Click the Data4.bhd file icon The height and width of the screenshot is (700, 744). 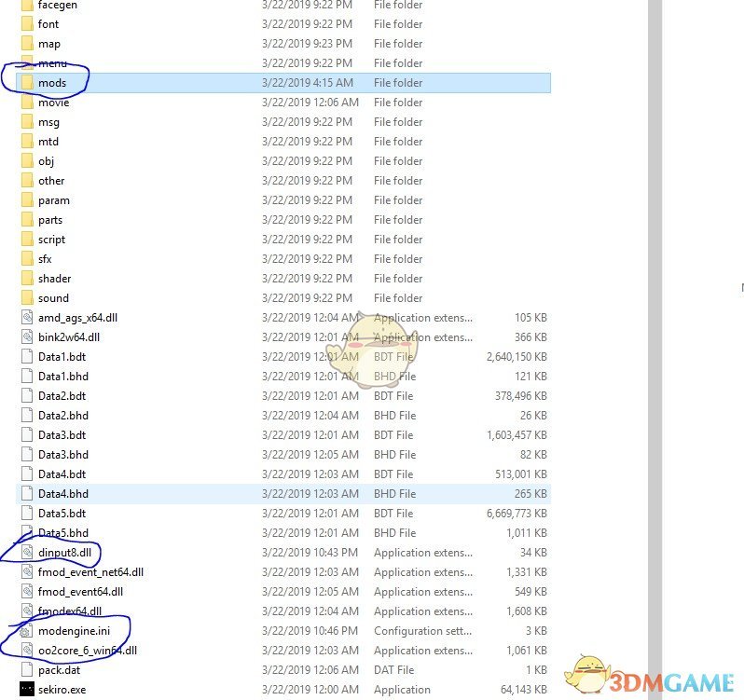coord(27,494)
